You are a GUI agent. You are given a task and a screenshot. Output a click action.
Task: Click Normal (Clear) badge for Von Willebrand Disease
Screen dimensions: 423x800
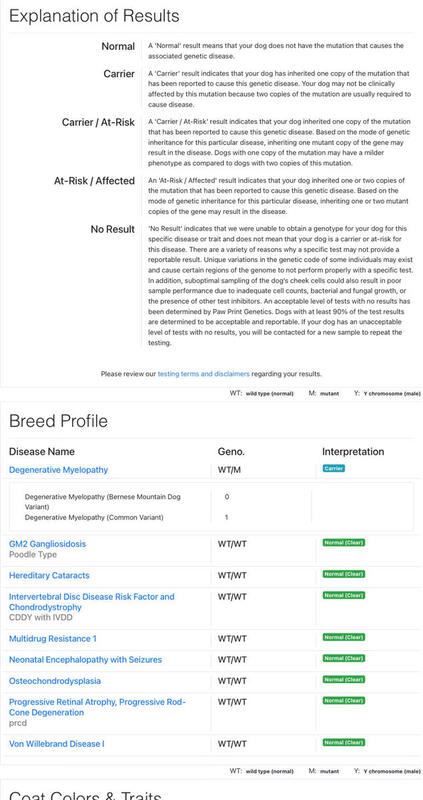344,742
